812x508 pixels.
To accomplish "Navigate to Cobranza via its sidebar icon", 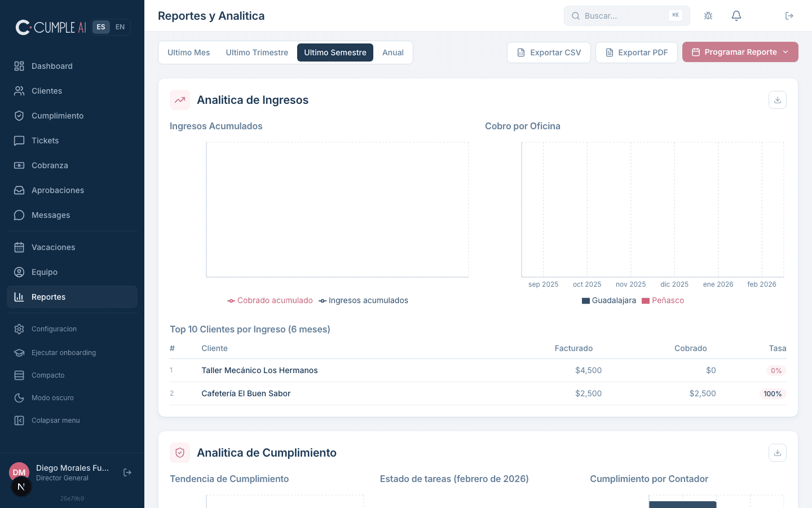I will click(x=19, y=165).
